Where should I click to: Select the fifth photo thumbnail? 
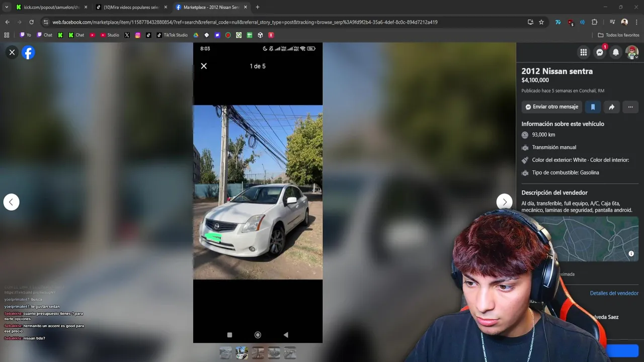point(290,353)
